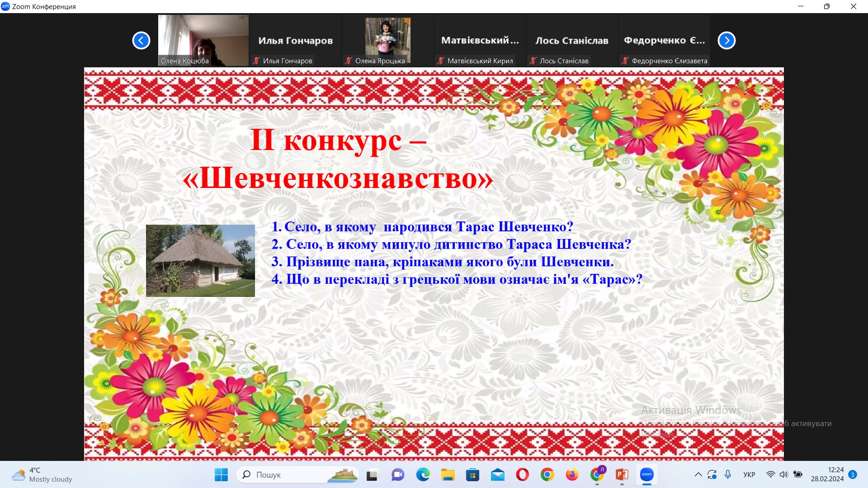Image resolution: width=868 pixels, height=488 pixels.
Task: Click muted mic icon of Илья Гончаров
Action: (256, 61)
